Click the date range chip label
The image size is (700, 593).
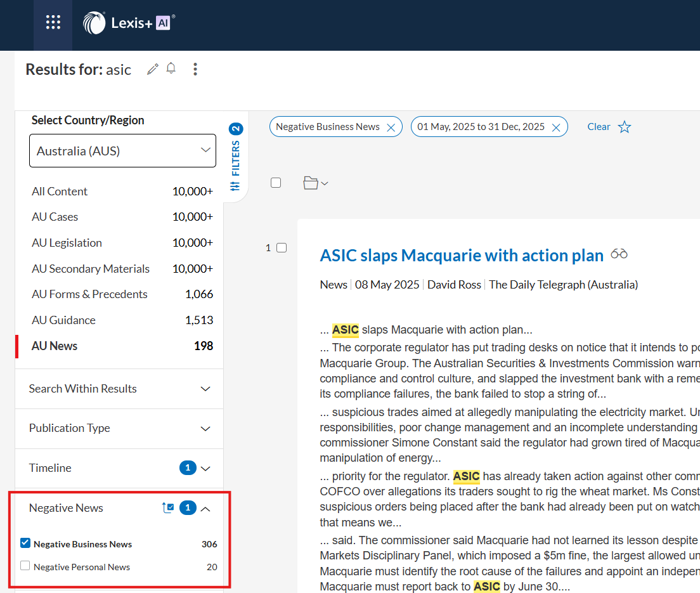point(481,127)
